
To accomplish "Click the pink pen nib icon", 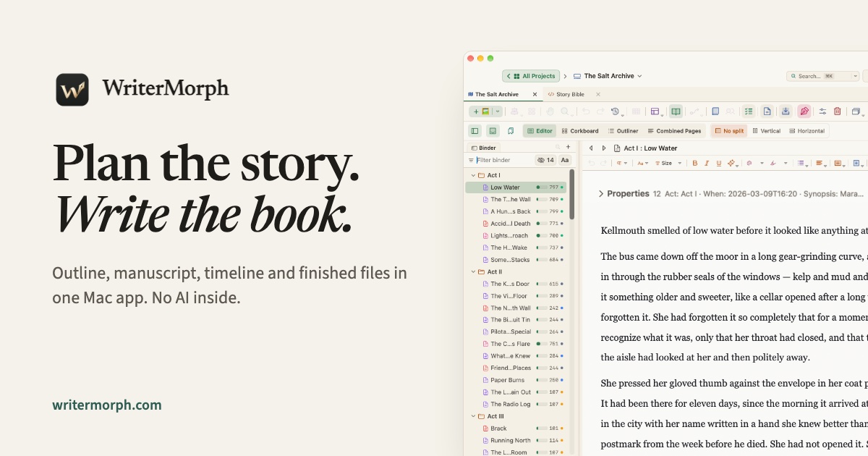I will (804, 111).
